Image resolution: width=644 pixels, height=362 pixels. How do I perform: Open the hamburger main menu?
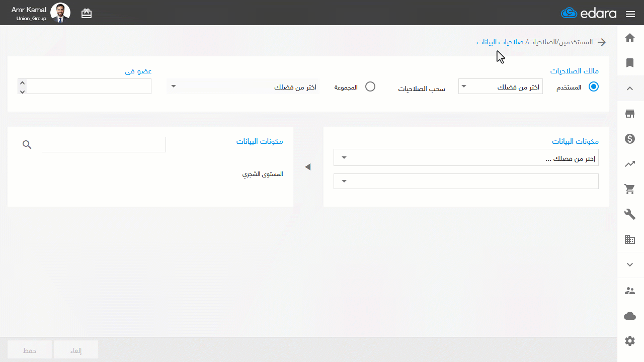(x=630, y=14)
